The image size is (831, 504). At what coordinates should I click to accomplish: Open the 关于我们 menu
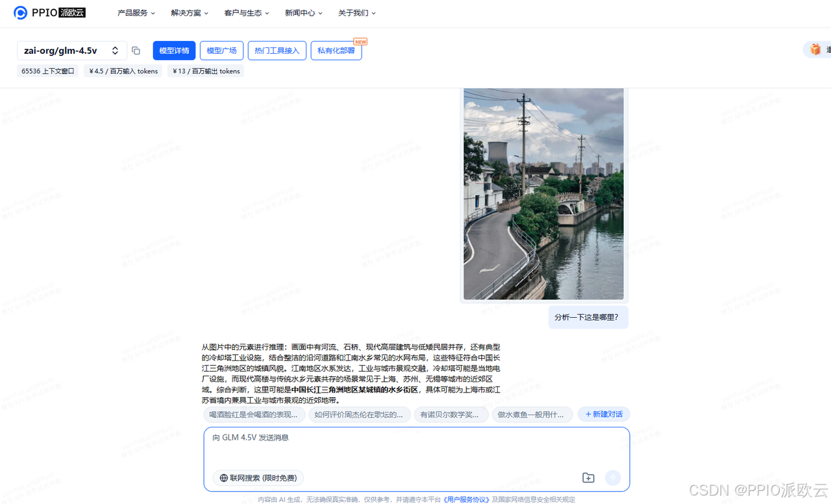[357, 13]
